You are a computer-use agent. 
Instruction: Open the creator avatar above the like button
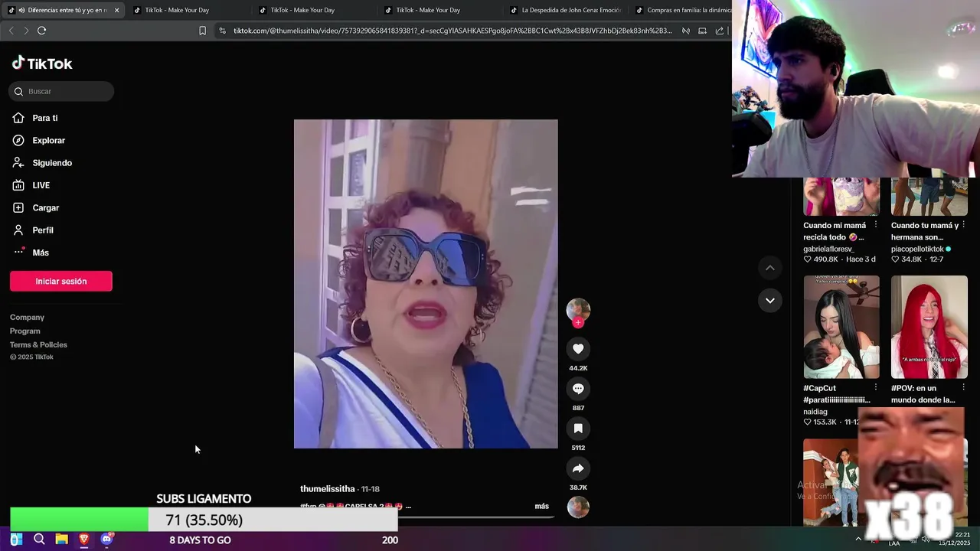pos(578,309)
